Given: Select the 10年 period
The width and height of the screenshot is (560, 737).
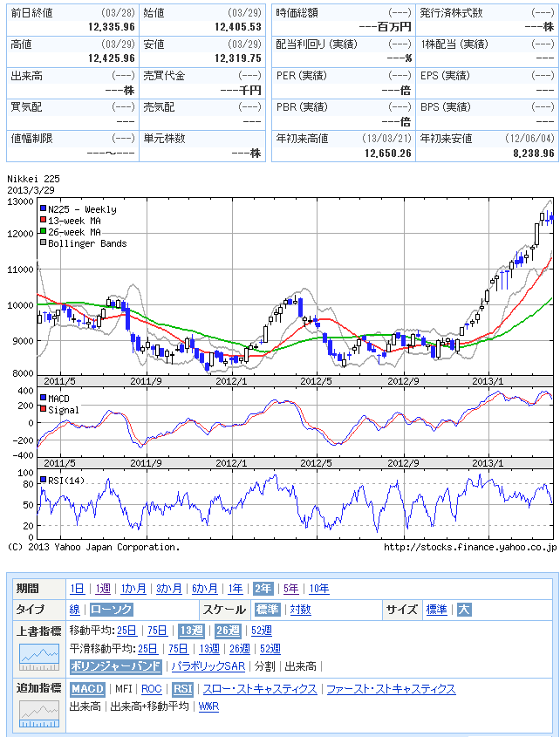Looking at the screenshot, I should coord(318,589).
